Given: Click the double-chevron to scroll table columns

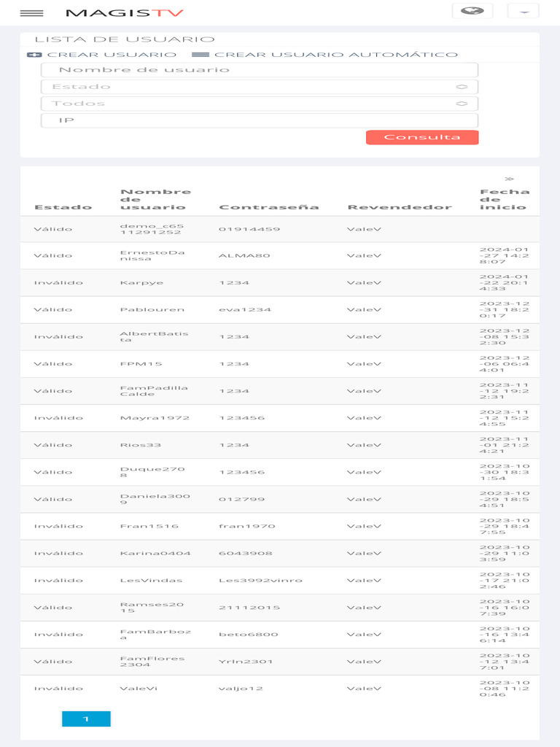Looking at the screenshot, I should (x=509, y=179).
